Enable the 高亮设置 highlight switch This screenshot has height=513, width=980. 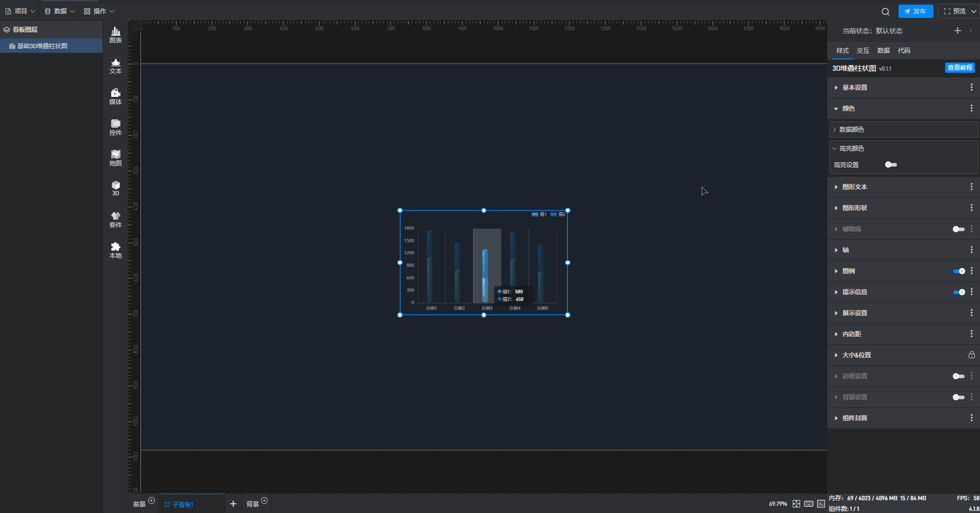891,165
